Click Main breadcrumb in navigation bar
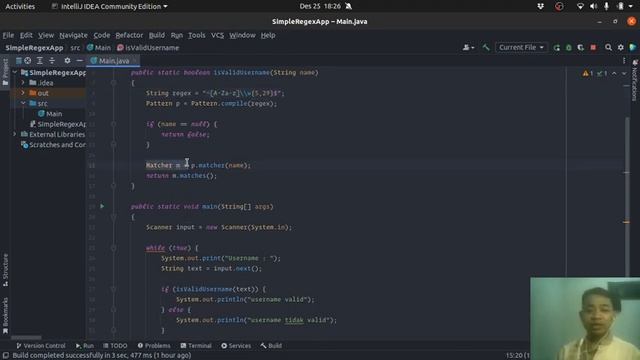Screen dimensions: 640x360 pyautogui.click(x=98, y=48)
